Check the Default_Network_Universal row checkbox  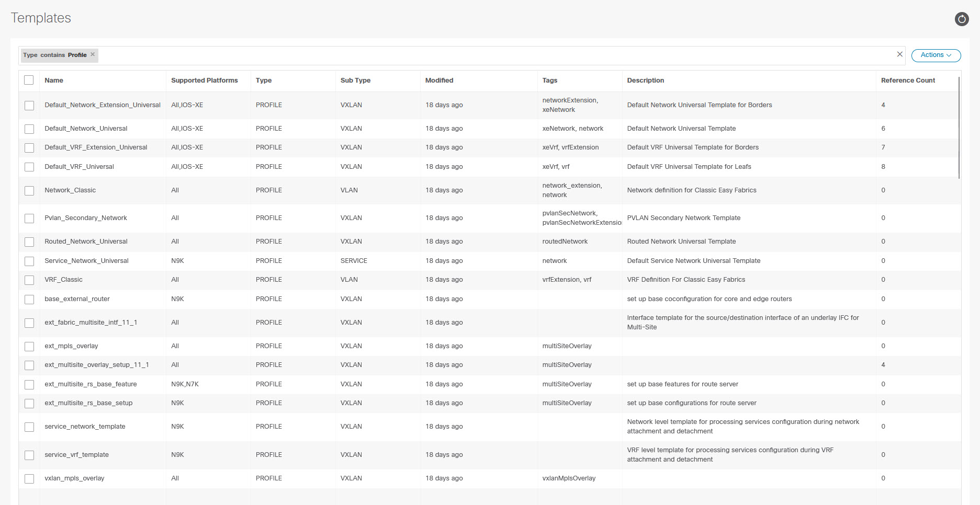point(29,129)
